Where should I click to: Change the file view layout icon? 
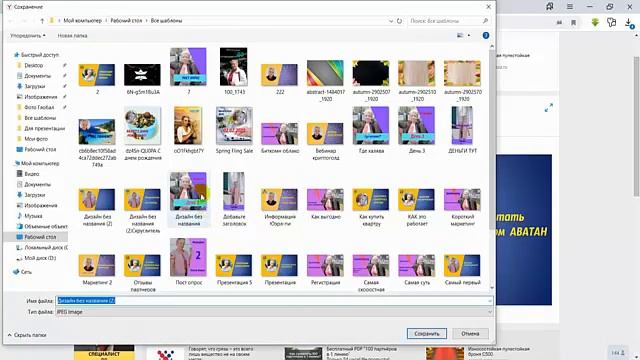pos(460,36)
